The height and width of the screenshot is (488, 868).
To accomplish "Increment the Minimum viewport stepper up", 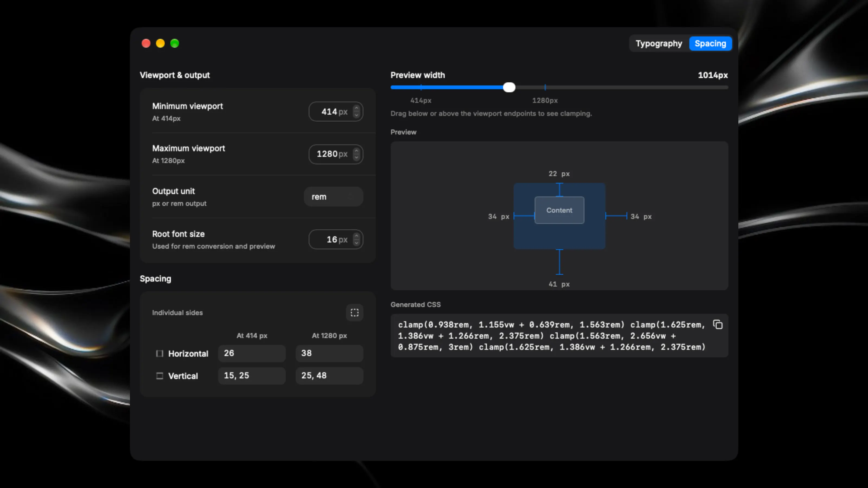I will tap(356, 108).
